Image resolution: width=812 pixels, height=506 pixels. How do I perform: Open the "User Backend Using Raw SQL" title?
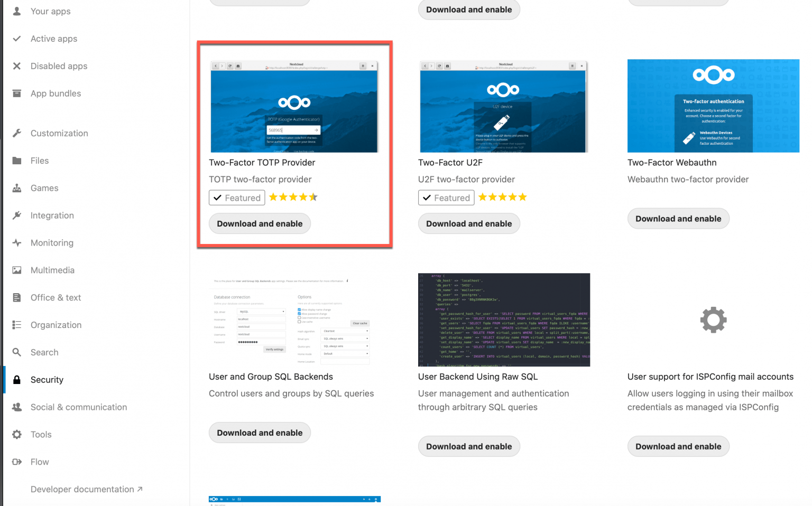478,377
